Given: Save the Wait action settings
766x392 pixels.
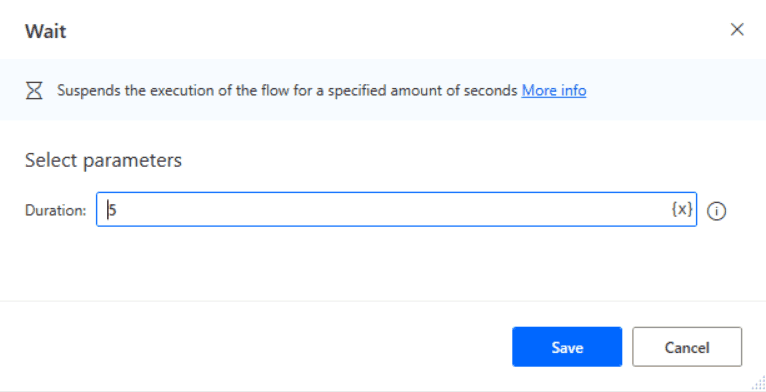Looking at the screenshot, I should [x=567, y=347].
